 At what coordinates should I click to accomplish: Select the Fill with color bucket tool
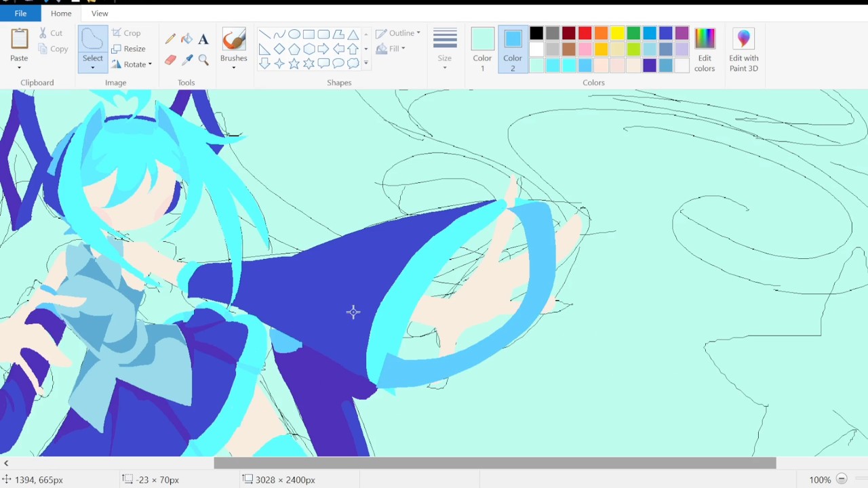pos(187,39)
